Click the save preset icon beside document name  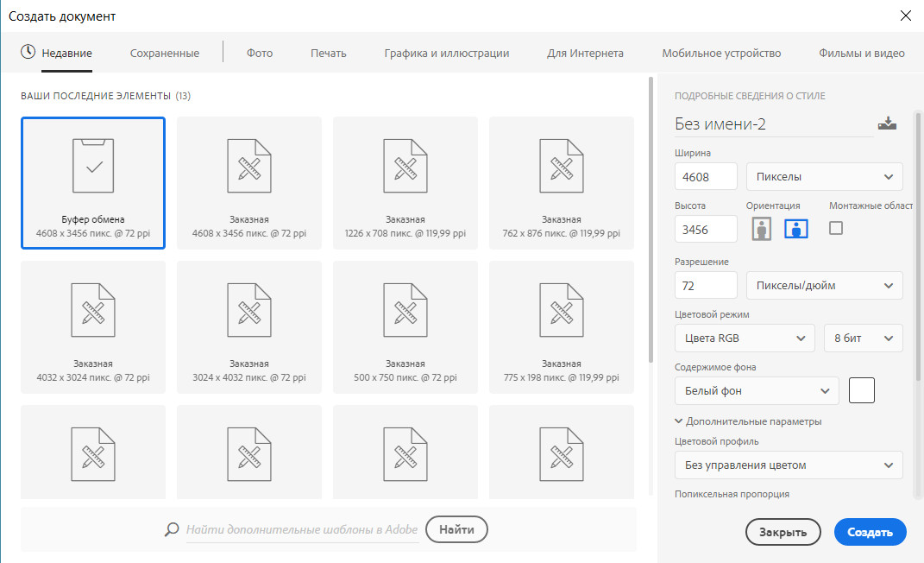(x=887, y=123)
